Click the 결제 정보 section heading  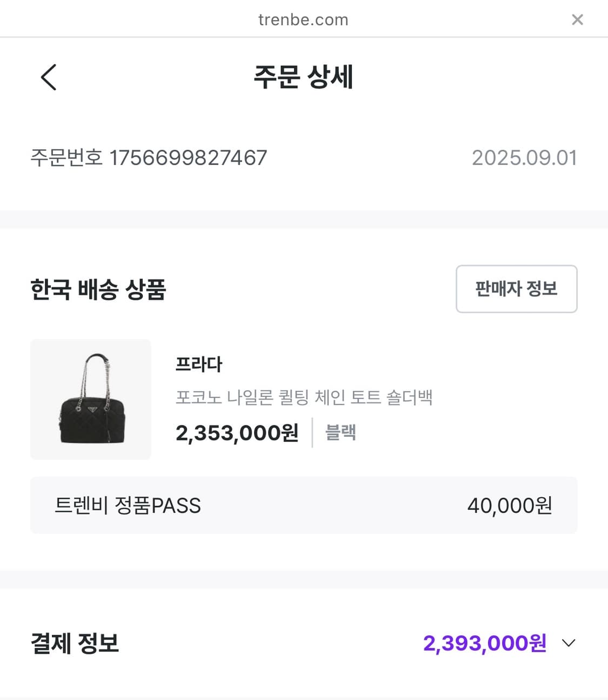point(75,643)
